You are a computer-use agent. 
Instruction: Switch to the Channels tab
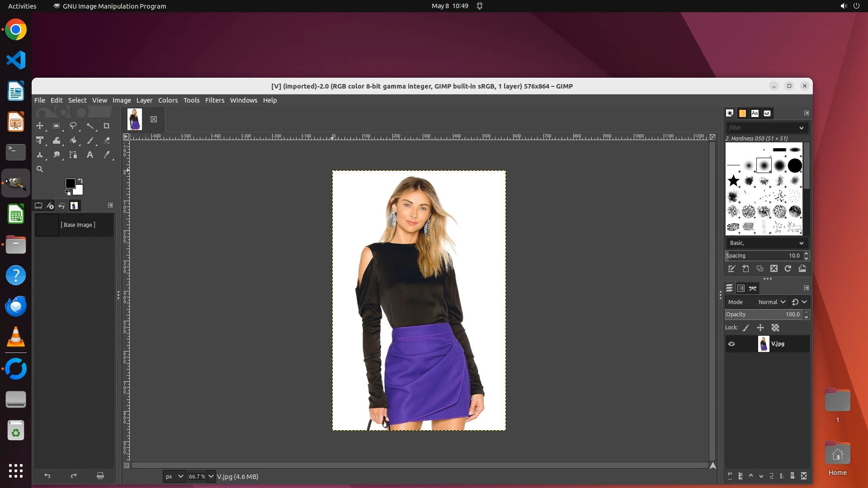pos(741,288)
